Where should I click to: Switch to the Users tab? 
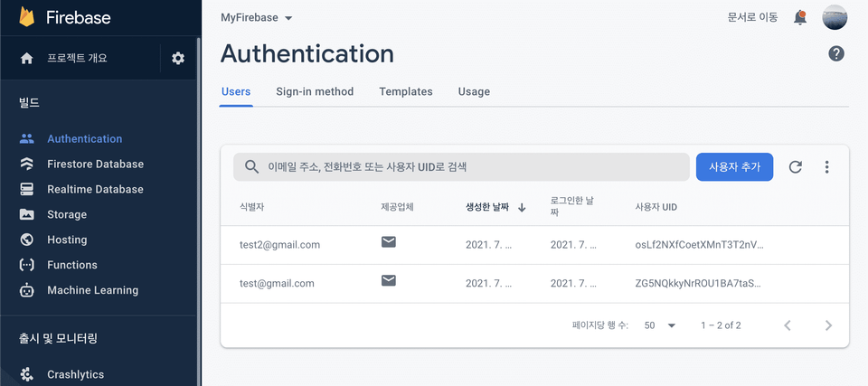coord(236,91)
